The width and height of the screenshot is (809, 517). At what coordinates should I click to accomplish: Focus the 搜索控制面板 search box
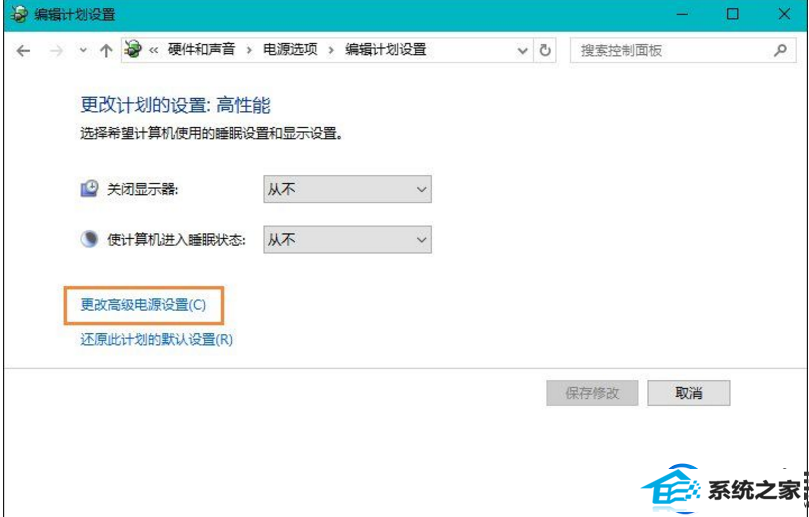[x=683, y=50]
